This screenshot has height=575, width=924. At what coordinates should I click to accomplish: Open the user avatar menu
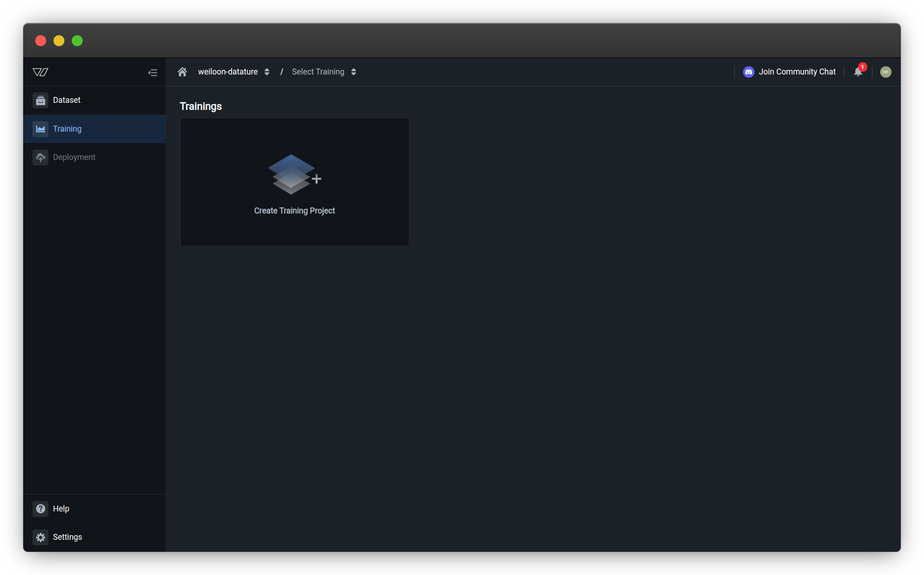pyautogui.click(x=886, y=72)
